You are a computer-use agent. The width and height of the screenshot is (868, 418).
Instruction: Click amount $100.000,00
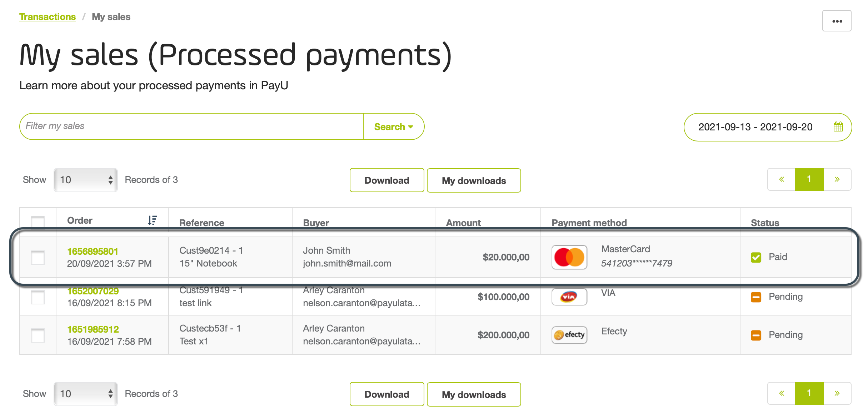coord(504,297)
